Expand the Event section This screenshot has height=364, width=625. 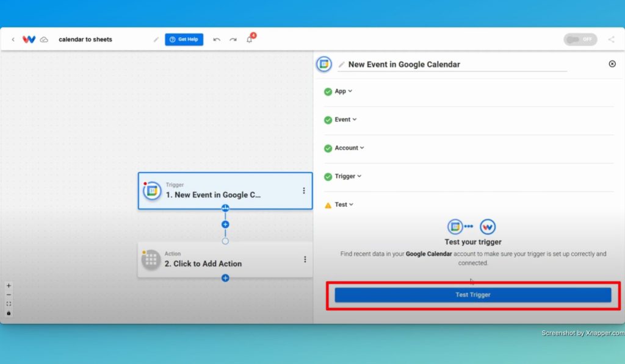click(x=345, y=120)
